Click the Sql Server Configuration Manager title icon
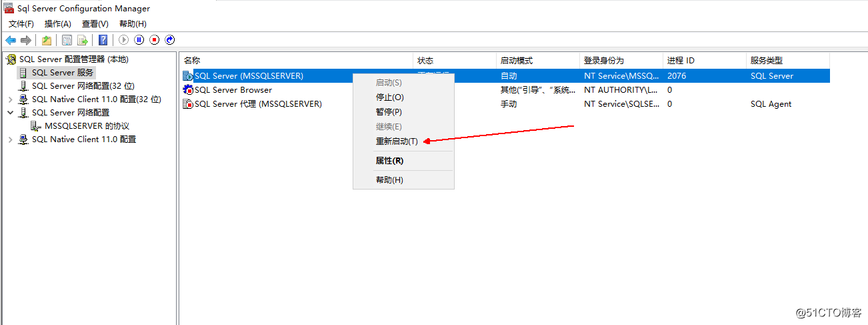 [x=9, y=9]
